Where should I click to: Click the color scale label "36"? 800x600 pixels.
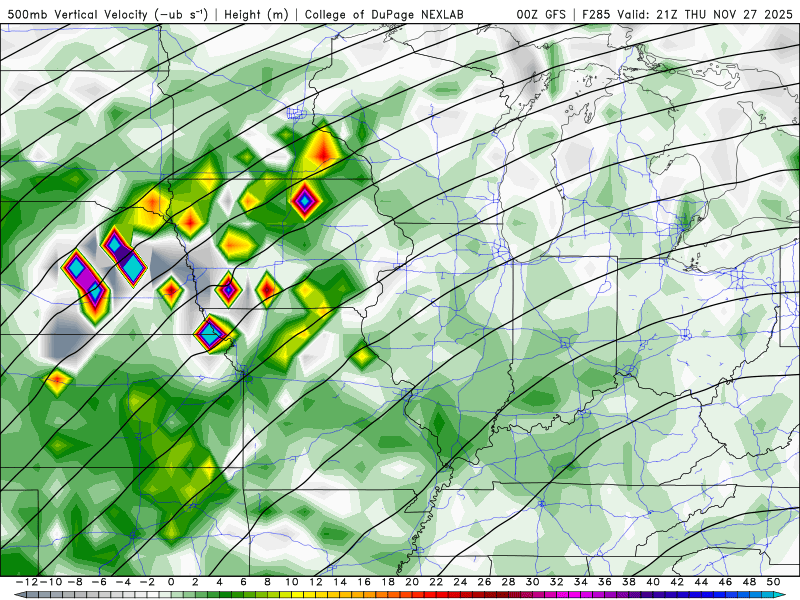[605, 582]
